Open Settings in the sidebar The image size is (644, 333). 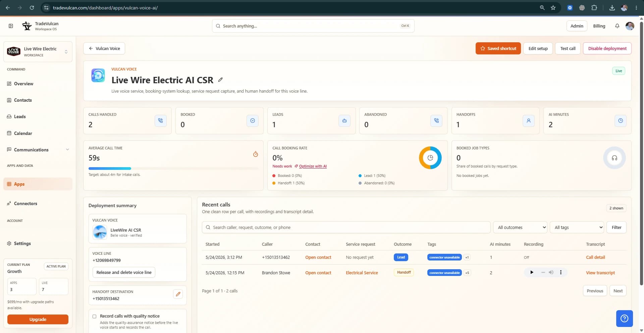22,243
